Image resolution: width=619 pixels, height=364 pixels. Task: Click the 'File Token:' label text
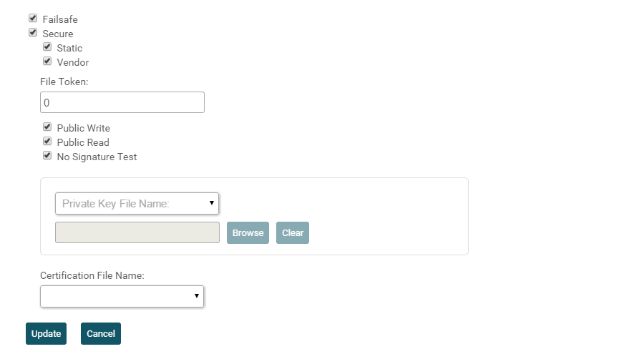point(64,82)
